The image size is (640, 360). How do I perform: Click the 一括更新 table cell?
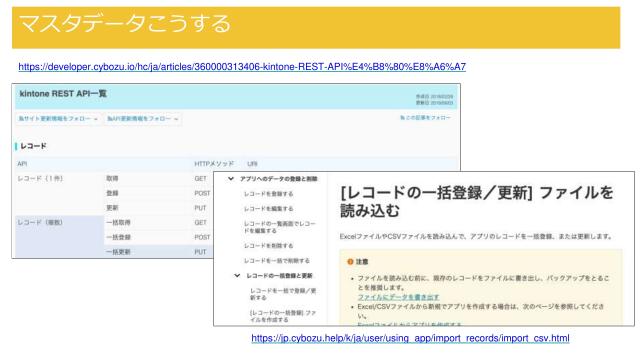click(x=118, y=252)
